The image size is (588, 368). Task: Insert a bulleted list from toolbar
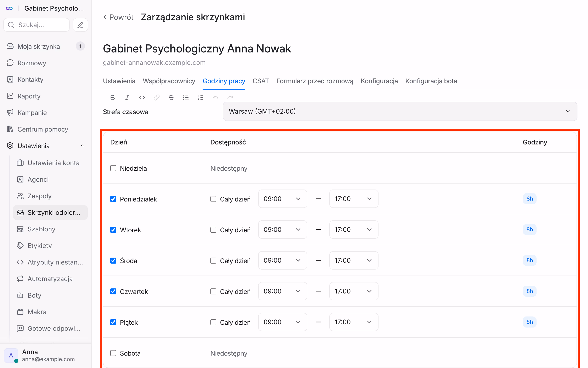pos(186,98)
